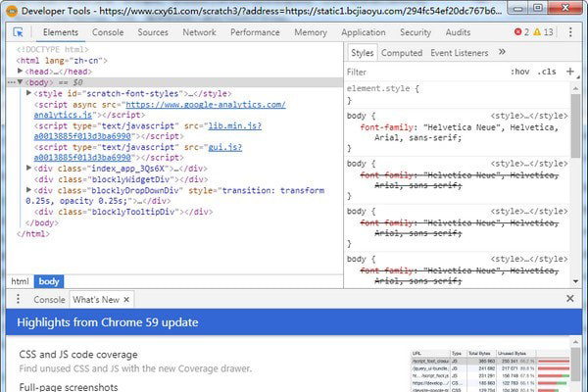
Task: Open the Sources tab
Action: [153, 32]
